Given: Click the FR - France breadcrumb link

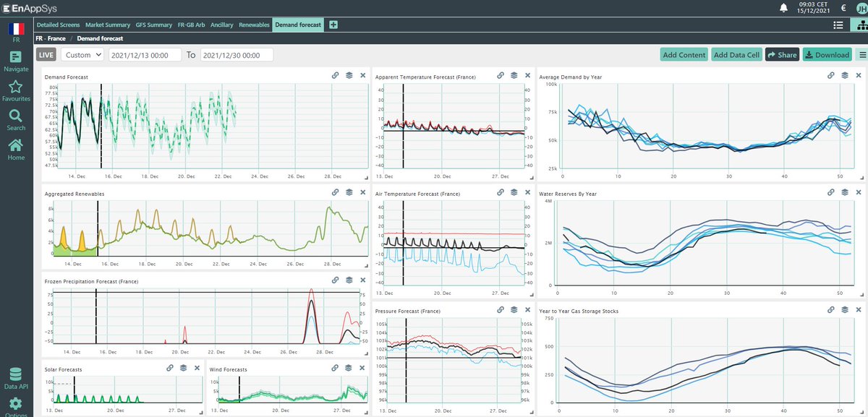Looking at the screenshot, I should tap(49, 38).
